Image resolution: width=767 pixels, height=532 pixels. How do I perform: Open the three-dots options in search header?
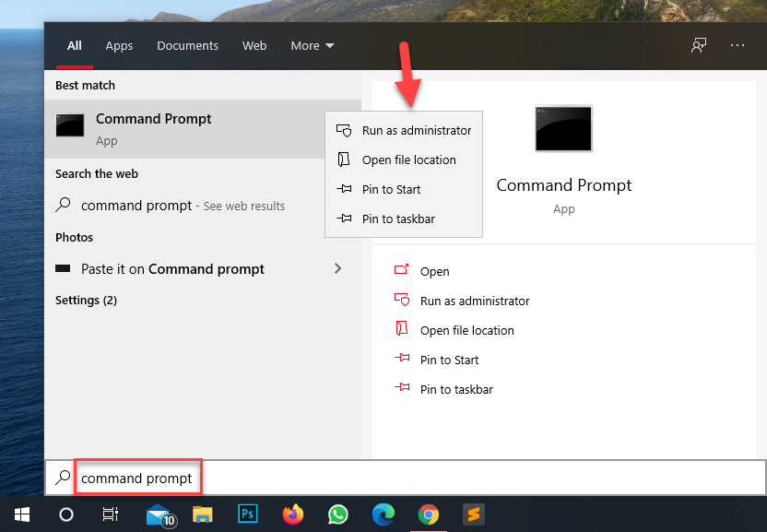tap(737, 45)
